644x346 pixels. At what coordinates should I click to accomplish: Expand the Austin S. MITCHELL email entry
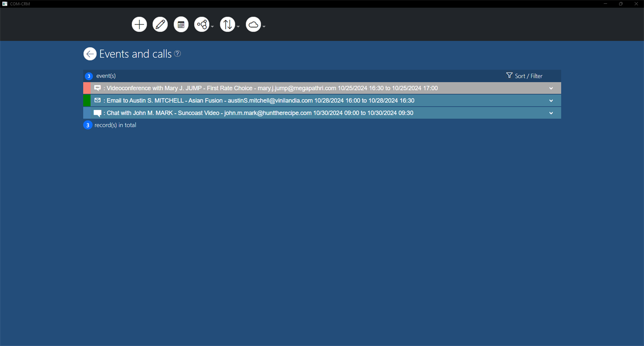[x=551, y=100]
